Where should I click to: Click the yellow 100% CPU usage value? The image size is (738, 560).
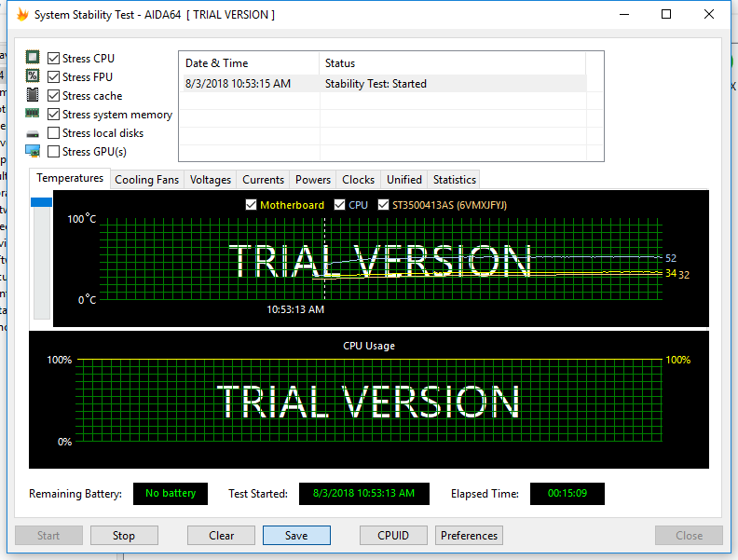[677, 360]
